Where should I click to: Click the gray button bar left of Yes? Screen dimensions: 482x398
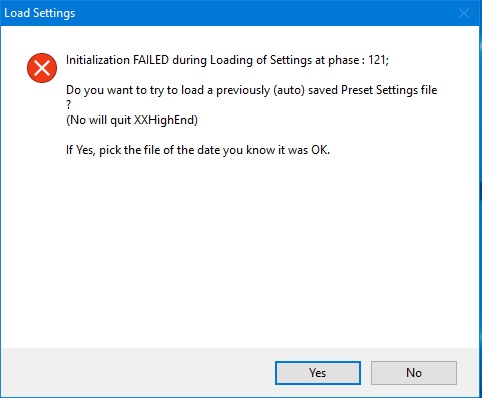137,373
